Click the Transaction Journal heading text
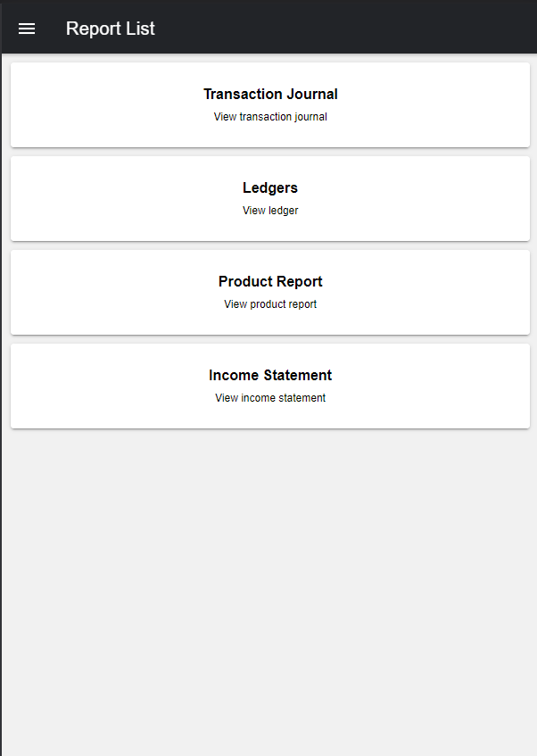This screenshot has height=756, width=537. (270, 94)
